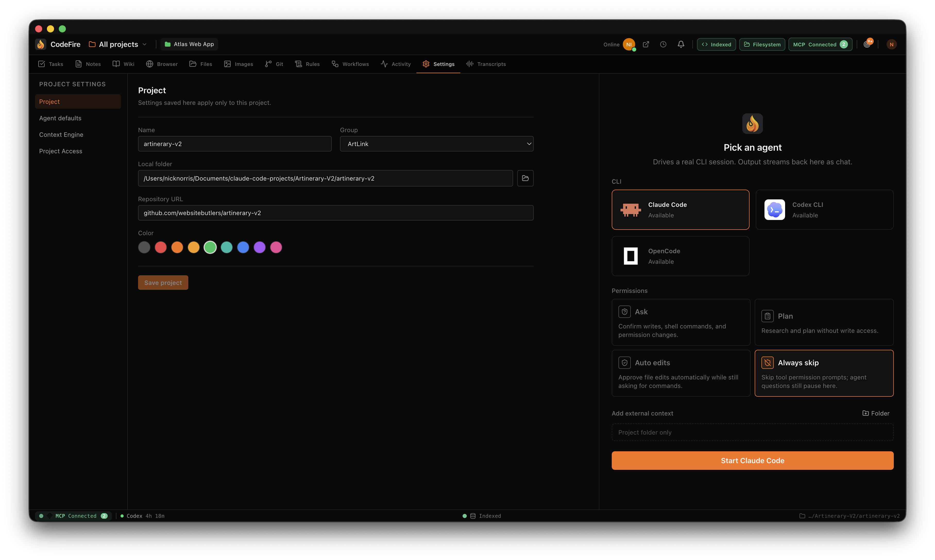Click the OpenCode square logo icon

[631, 256]
